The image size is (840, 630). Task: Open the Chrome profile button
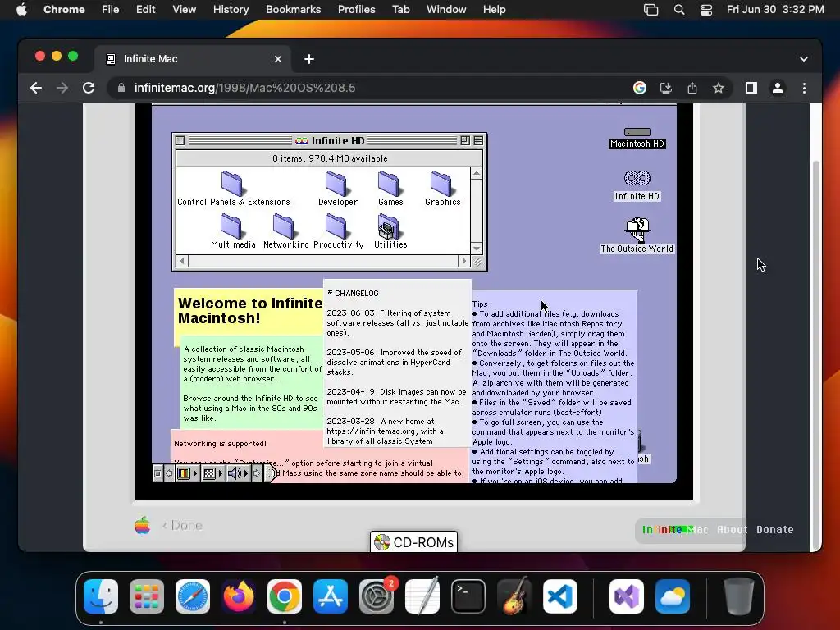[778, 88]
